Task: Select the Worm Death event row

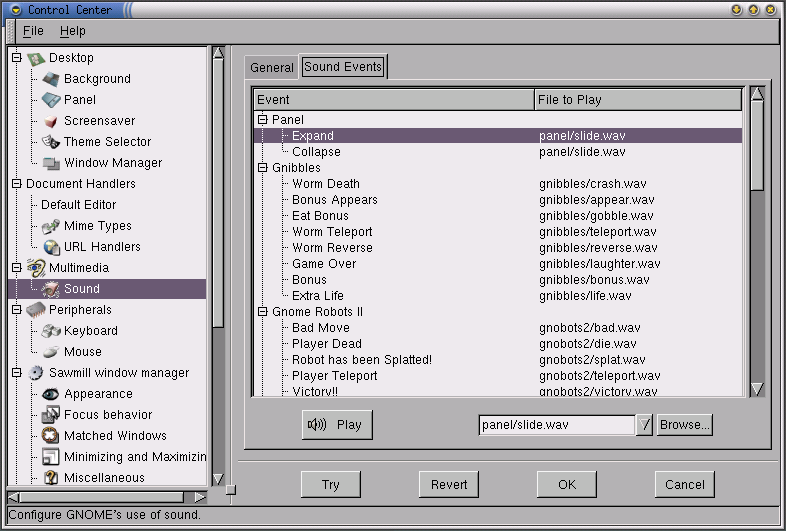Action: click(326, 184)
